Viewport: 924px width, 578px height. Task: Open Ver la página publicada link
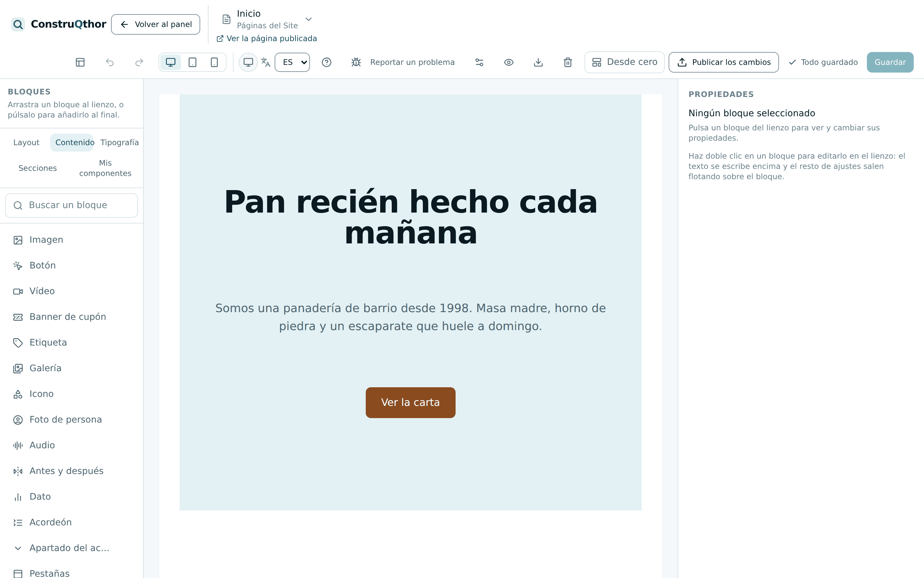[x=267, y=39]
